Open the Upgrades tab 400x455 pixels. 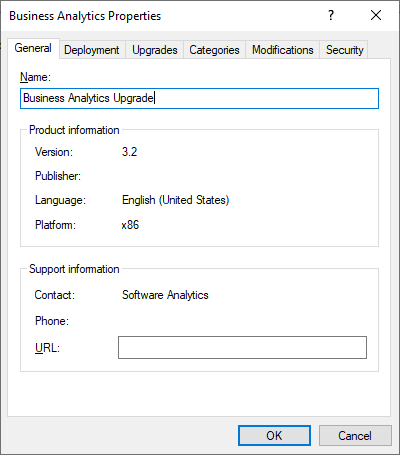click(x=155, y=50)
